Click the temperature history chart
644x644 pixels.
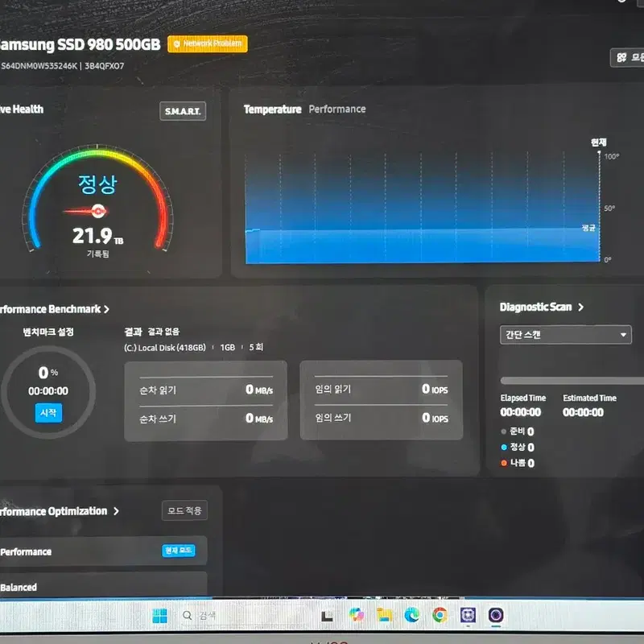tap(422, 208)
